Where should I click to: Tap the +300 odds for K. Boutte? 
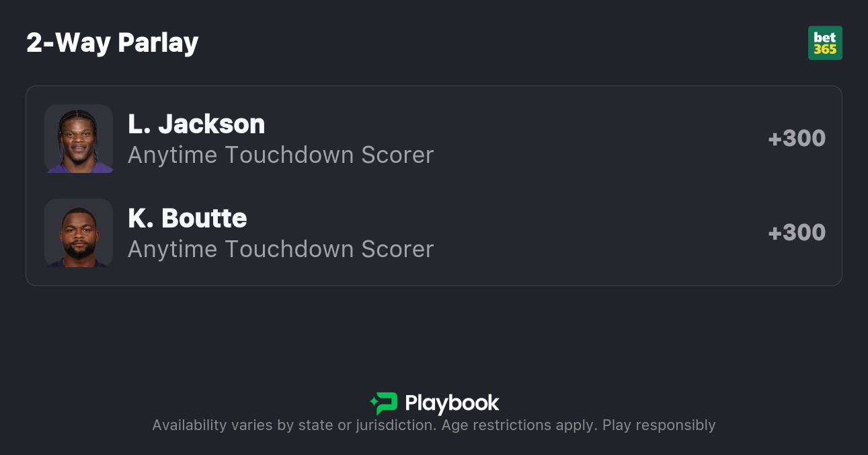[x=797, y=233]
